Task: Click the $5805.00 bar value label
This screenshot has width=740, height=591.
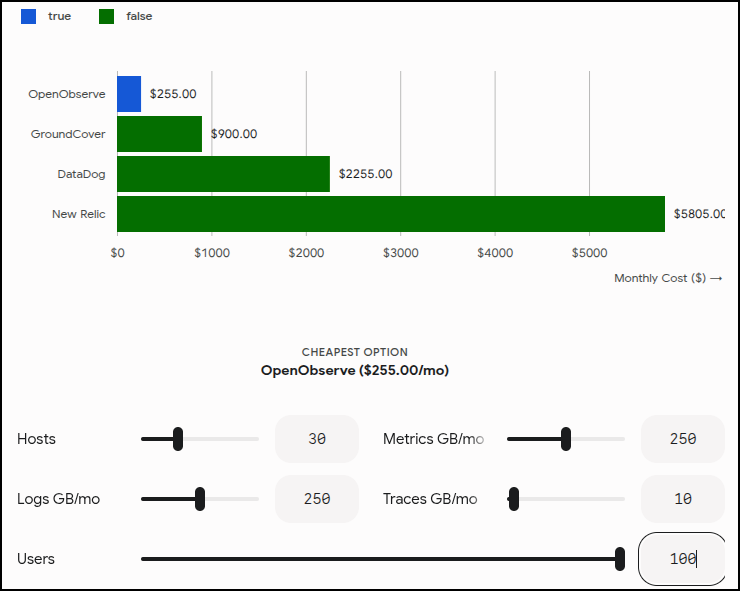Action: tap(699, 214)
